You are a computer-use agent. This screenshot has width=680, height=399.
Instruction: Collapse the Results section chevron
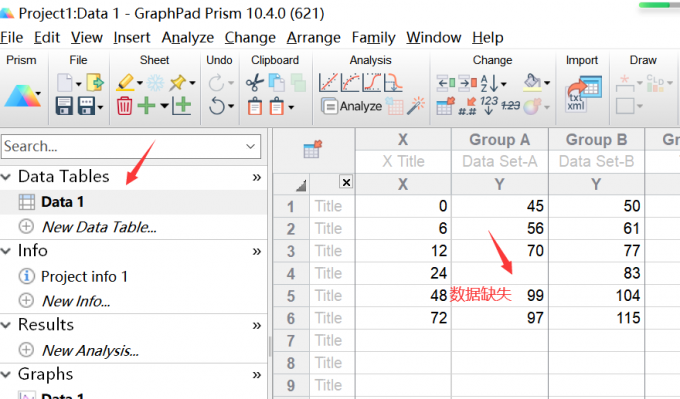click(x=6, y=325)
